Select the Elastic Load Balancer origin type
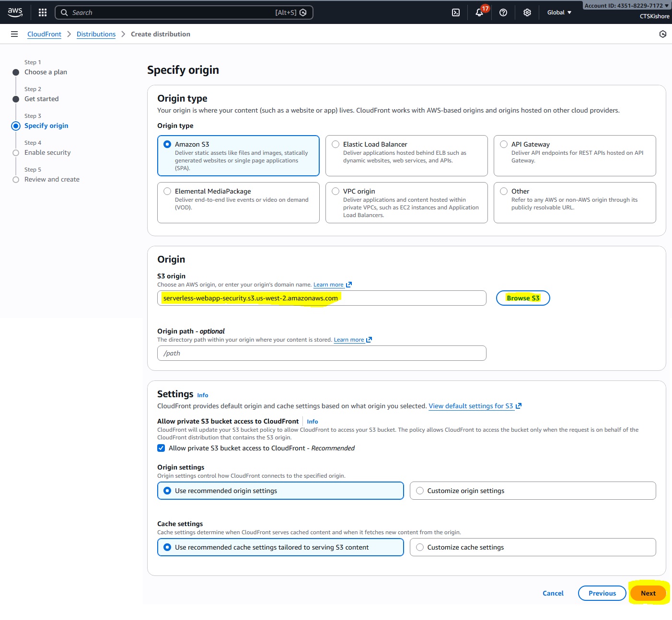 (336, 144)
